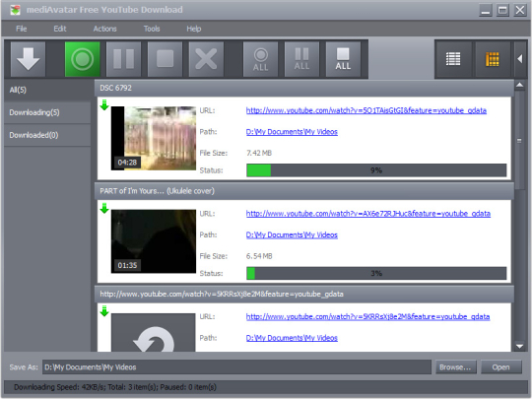Minimize the mediAvatar window
This screenshot has height=399, width=532.
(x=486, y=10)
